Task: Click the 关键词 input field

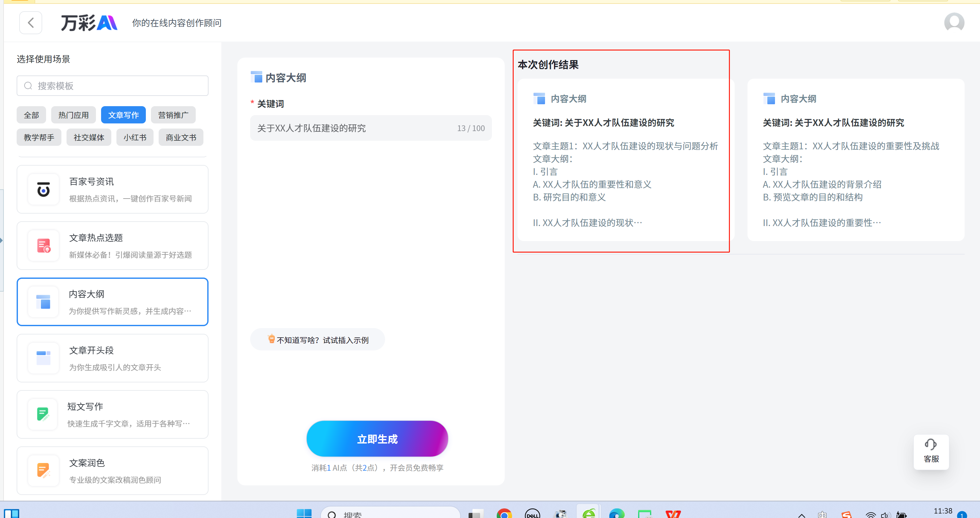Action: coord(371,128)
